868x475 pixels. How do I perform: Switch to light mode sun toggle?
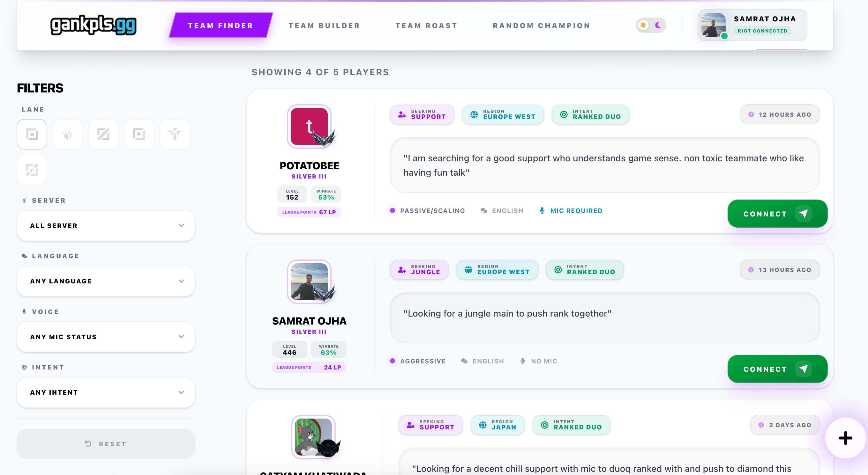coord(643,25)
